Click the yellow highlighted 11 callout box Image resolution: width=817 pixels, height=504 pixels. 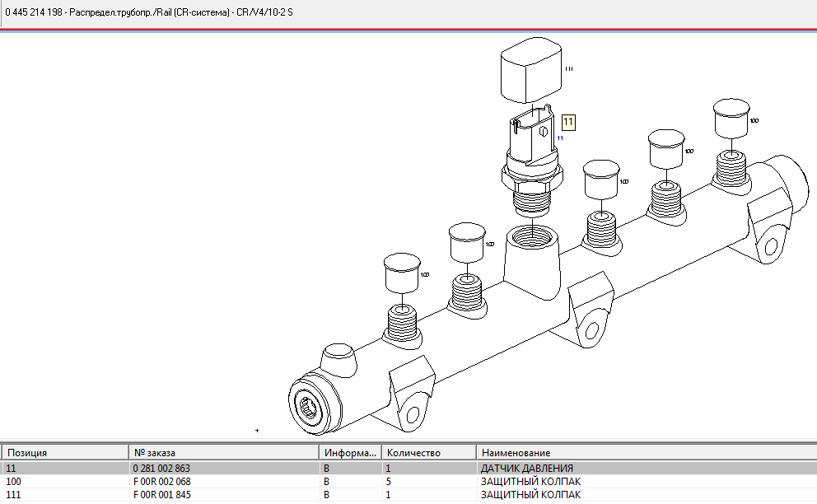568,122
